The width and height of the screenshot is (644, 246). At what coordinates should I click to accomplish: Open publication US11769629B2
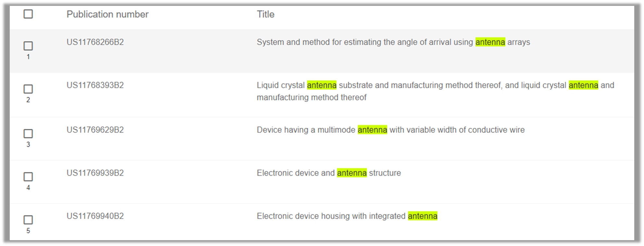point(95,130)
